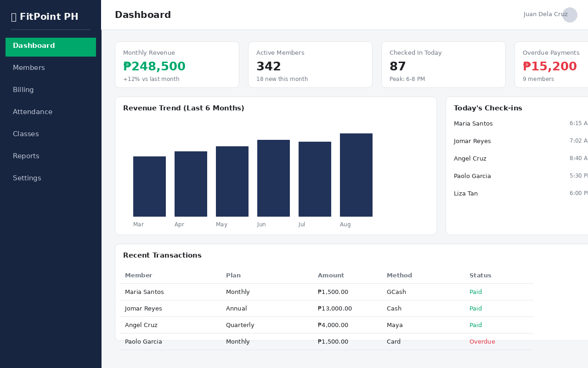Select the Active Members card
588x368 pixels.
[310, 64]
